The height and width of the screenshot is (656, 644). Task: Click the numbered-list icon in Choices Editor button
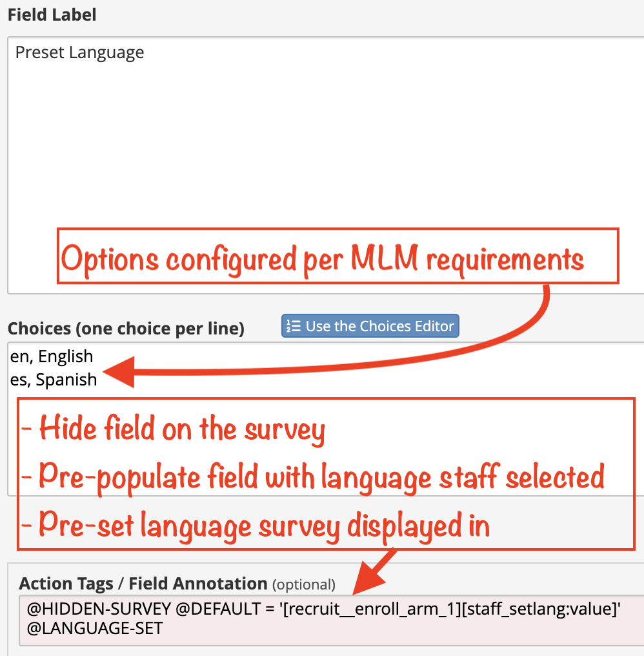tap(293, 326)
